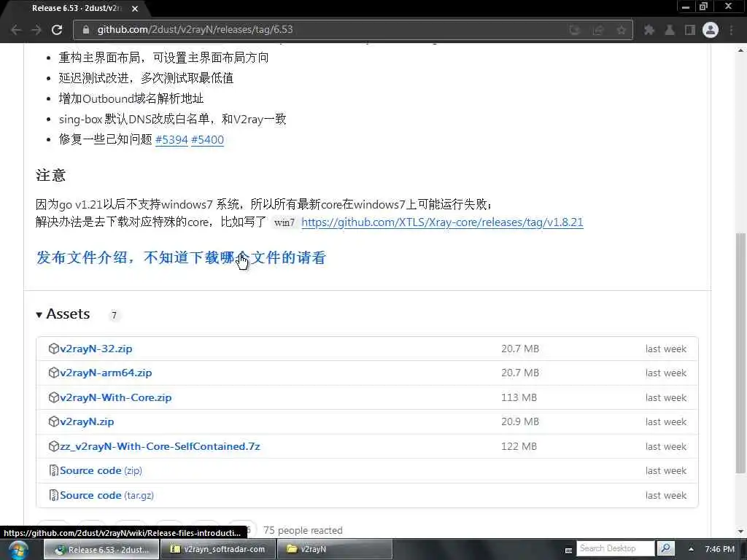
Task: Click the 113 MB size text
Action: click(x=519, y=397)
